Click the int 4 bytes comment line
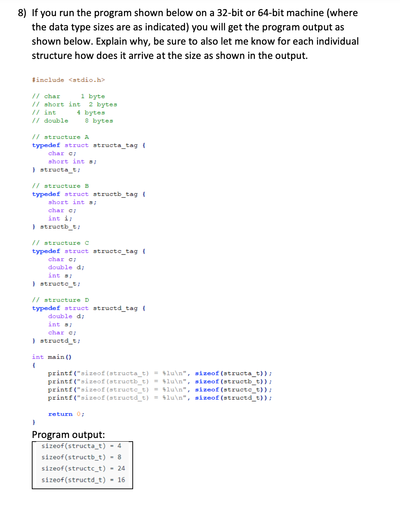This screenshot has height=532, width=400. coord(68,112)
